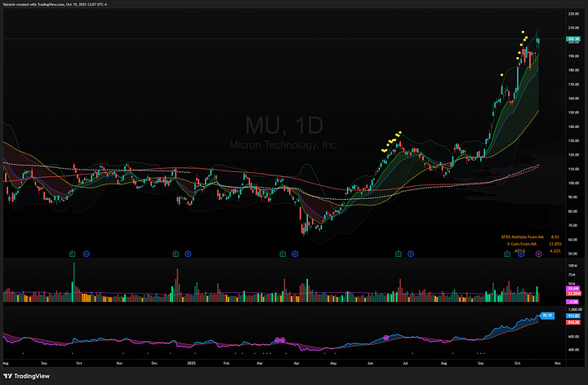Click the 100.00 price axis label
This screenshot has height=385, width=588.
[x=573, y=184]
